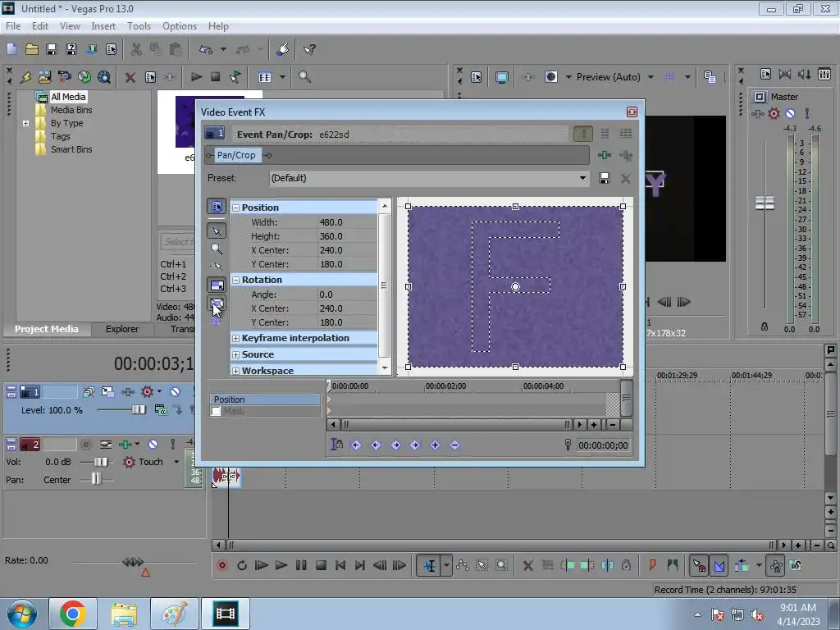Select the Position keyframe row

point(265,399)
